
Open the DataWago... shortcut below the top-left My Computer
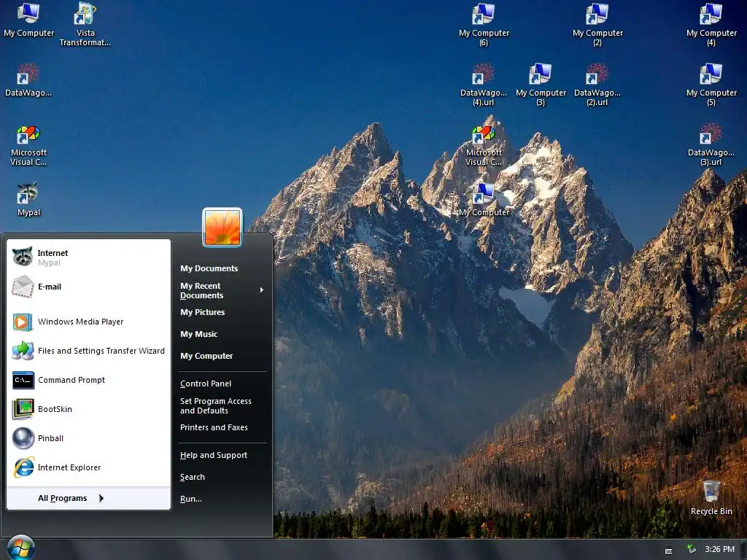pyautogui.click(x=28, y=79)
